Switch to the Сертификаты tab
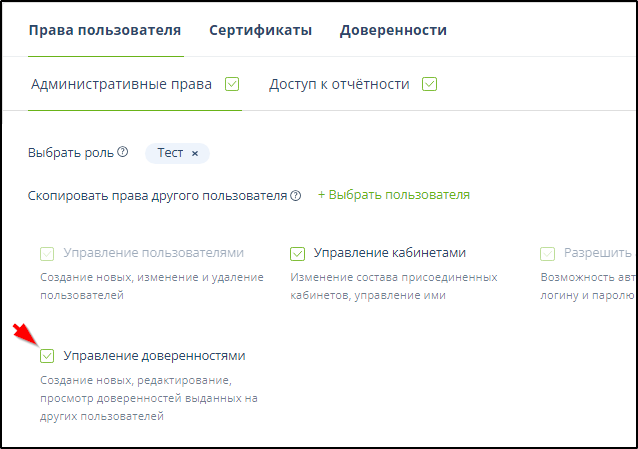The height and width of the screenshot is (449, 638). point(260,30)
